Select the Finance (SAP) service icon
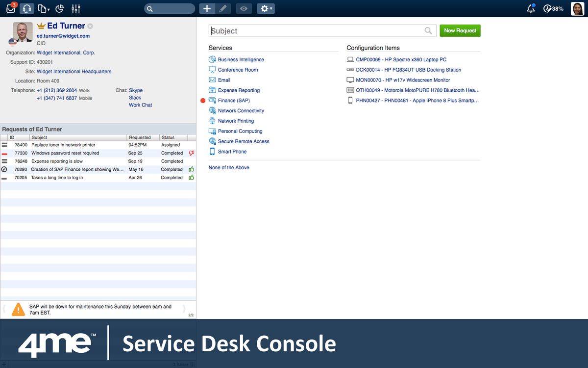The width and height of the screenshot is (588, 368). click(212, 100)
